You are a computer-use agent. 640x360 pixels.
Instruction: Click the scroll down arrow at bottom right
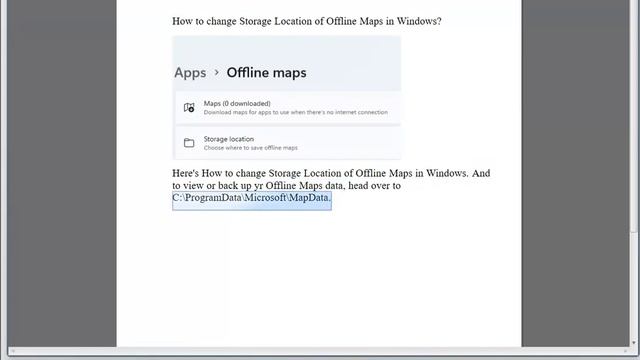point(633,343)
